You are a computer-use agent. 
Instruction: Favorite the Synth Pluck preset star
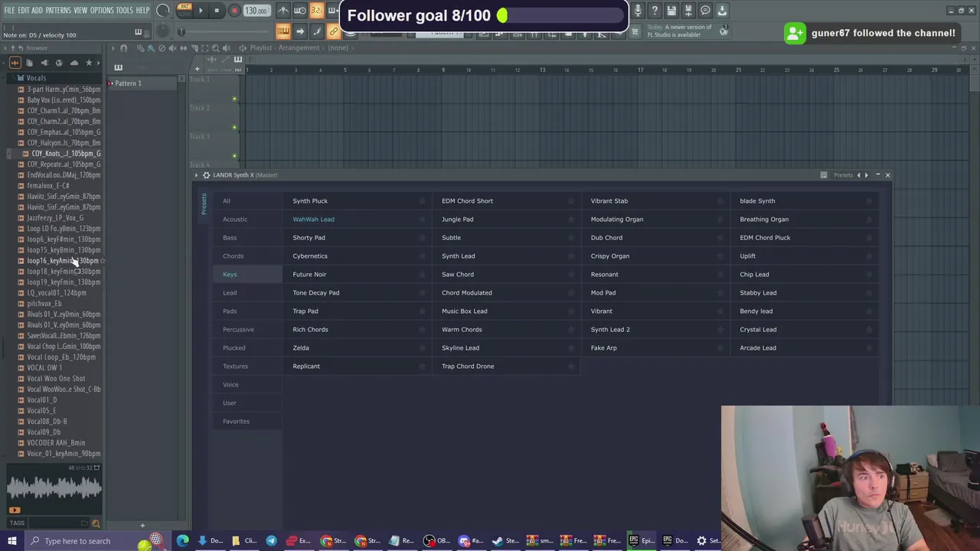point(422,201)
